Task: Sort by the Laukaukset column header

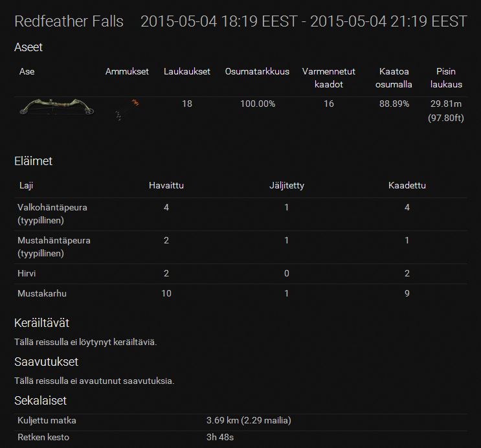Action: [x=187, y=71]
